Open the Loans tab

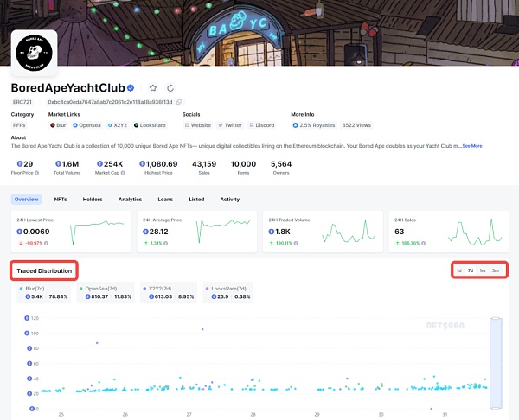[x=165, y=200]
